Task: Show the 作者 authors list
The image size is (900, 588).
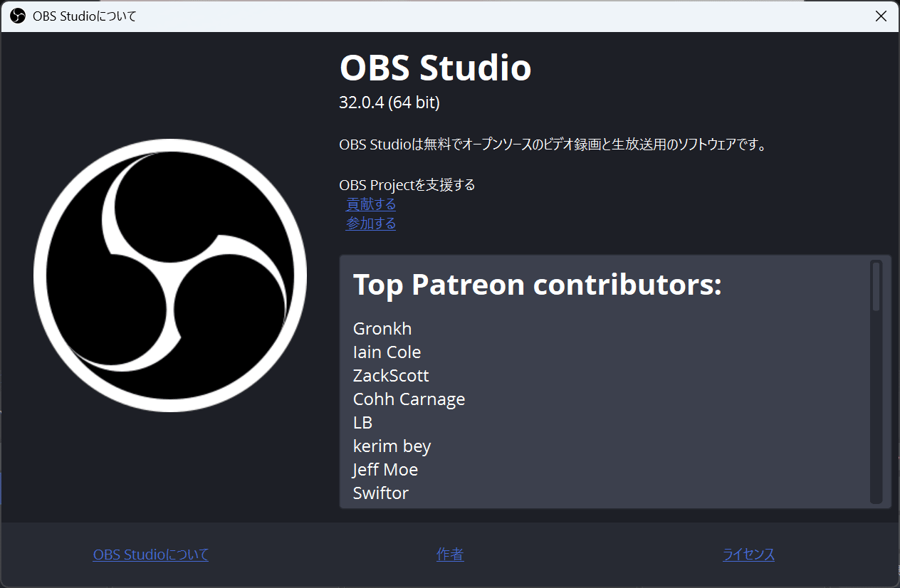Action: pos(450,555)
